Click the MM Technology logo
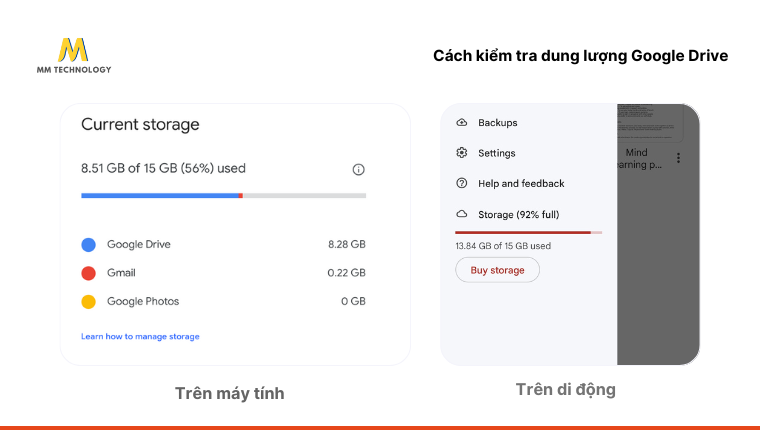This screenshot has height=430, width=760. [x=74, y=56]
